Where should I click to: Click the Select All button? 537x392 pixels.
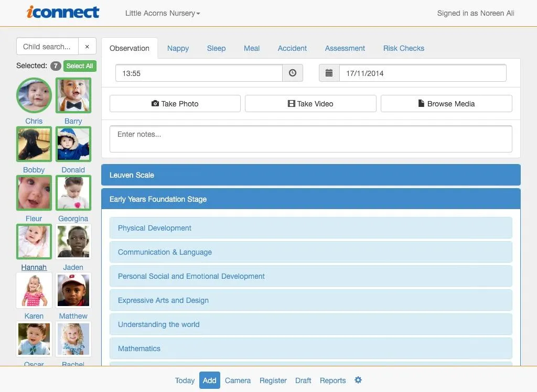pyautogui.click(x=79, y=66)
